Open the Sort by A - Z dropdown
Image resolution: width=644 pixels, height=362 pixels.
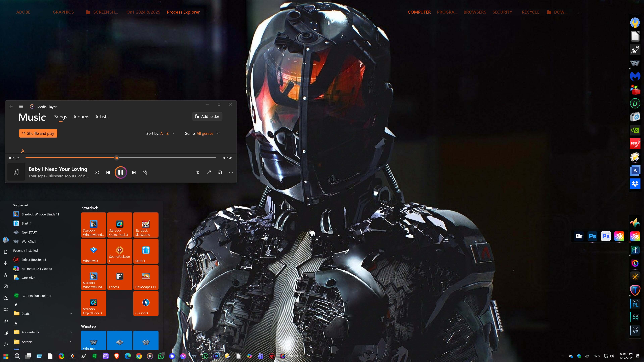(x=161, y=133)
